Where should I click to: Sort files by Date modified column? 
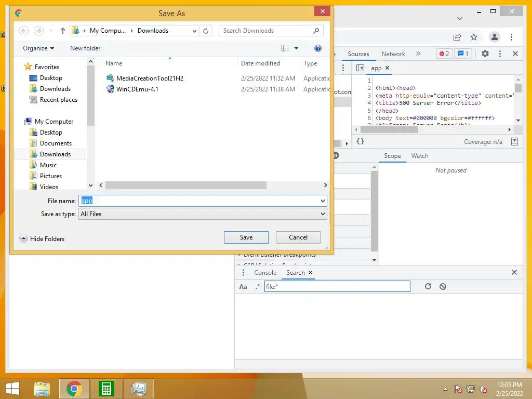point(260,63)
